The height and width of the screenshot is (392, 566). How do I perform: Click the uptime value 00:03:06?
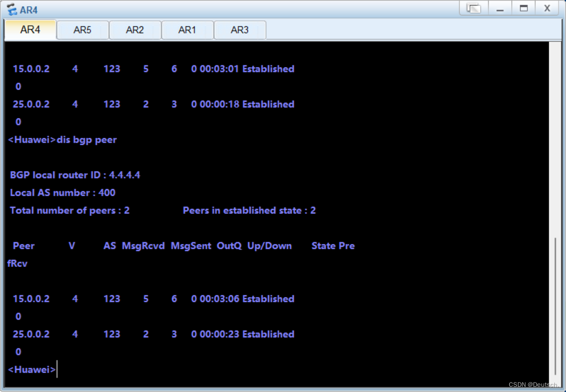(x=220, y=299)
